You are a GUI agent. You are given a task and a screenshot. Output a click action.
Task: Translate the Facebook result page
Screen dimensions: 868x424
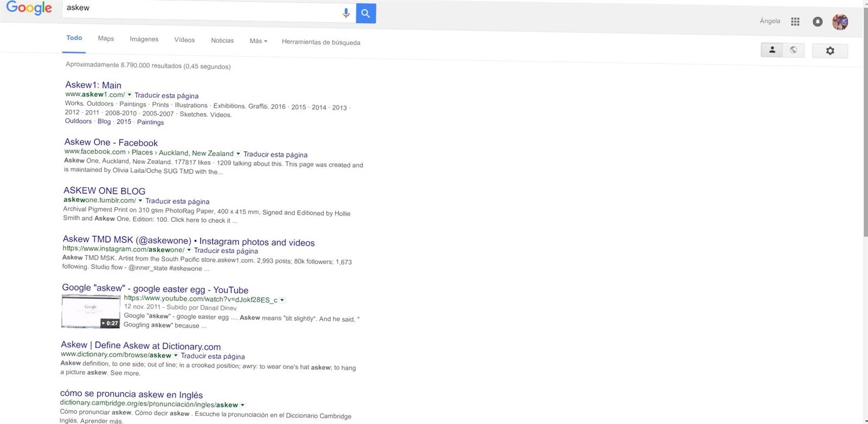pyautogui.click(x=276, y=155)
